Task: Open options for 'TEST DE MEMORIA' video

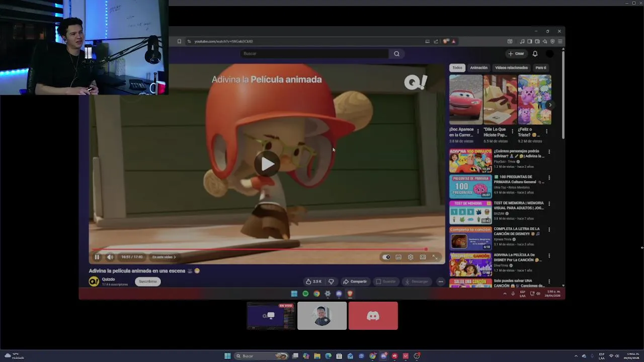Action: 549,204
